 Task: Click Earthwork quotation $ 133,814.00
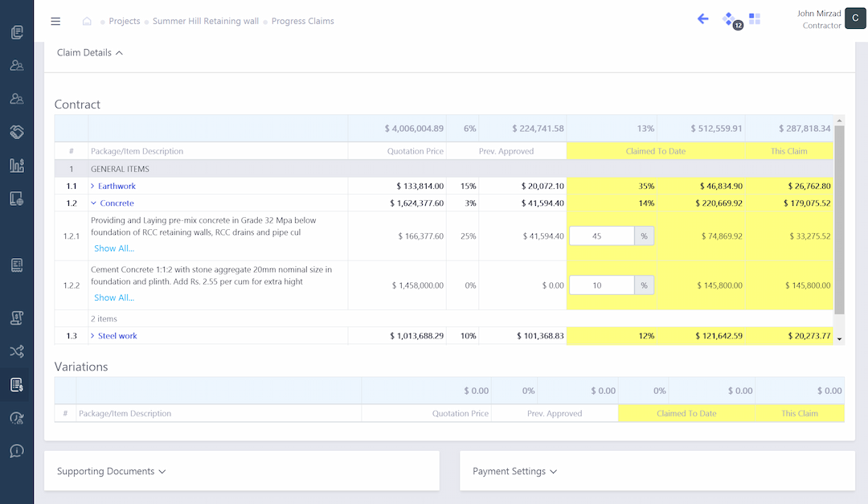[x=420, y=186]
